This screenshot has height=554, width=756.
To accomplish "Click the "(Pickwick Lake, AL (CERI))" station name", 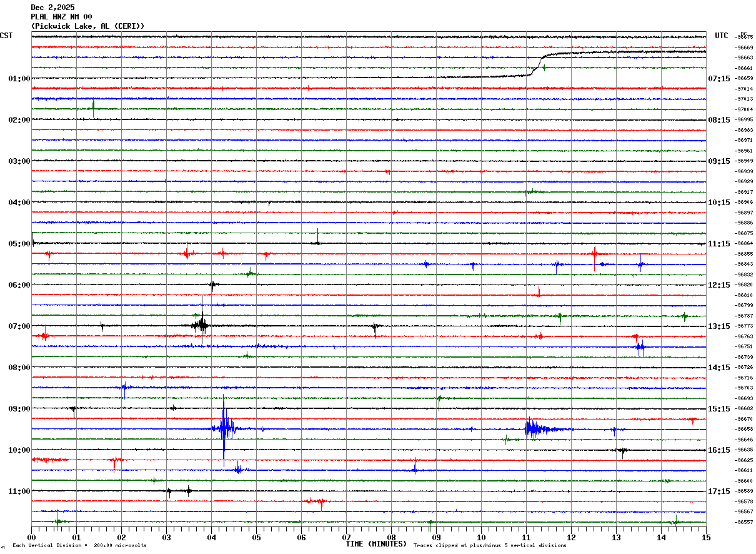I will pos(87,26).
